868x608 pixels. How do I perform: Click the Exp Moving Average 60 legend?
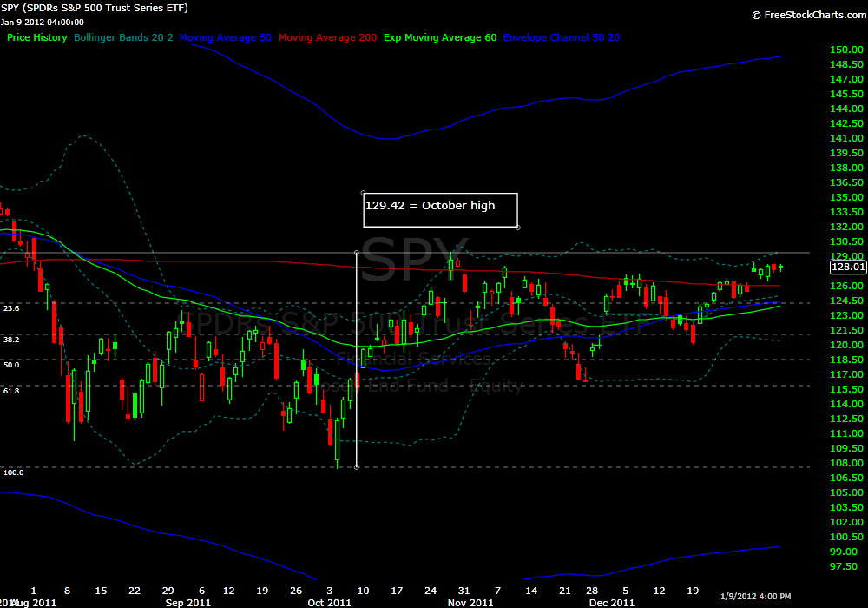point(440,37)
